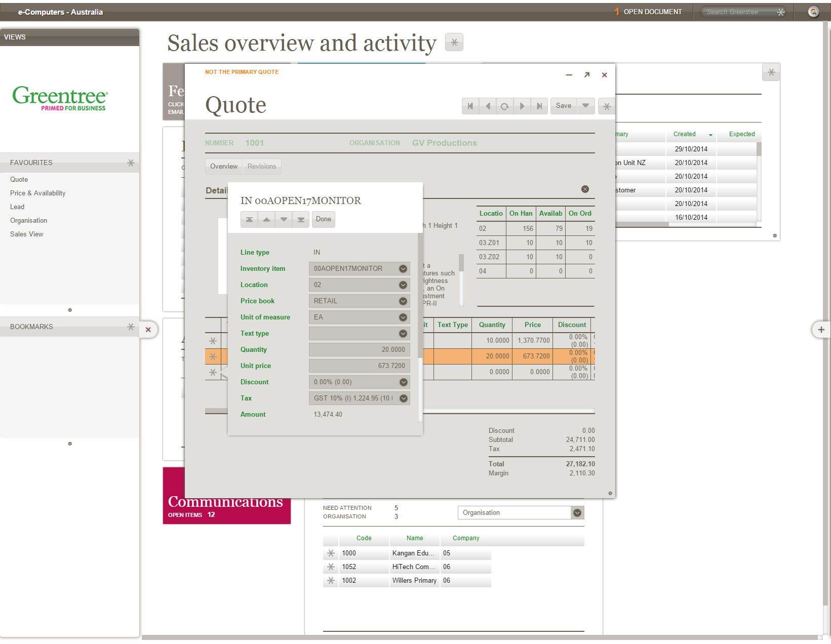Open Quote actions star menu
The height and width of the screenshot is (644, 831).
point(607,106)
